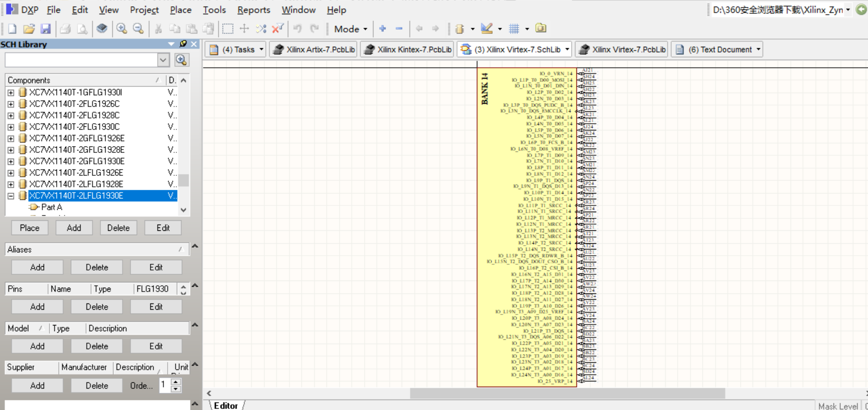Save the current library with diskette icon
Image resolution: width=868 pixels, height=410 pixels.
pos(45,29)
